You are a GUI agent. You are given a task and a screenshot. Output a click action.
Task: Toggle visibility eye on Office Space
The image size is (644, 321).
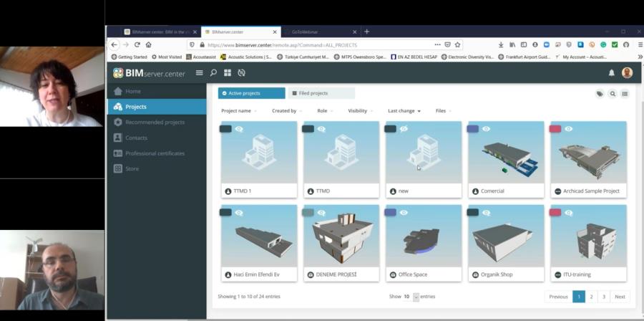404,213
